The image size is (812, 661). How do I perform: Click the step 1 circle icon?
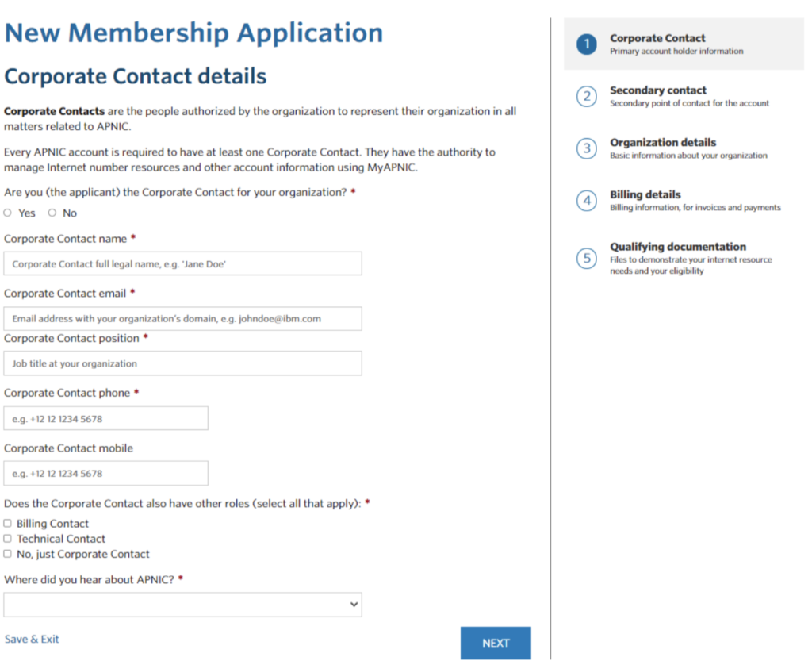tap(587, 44)
